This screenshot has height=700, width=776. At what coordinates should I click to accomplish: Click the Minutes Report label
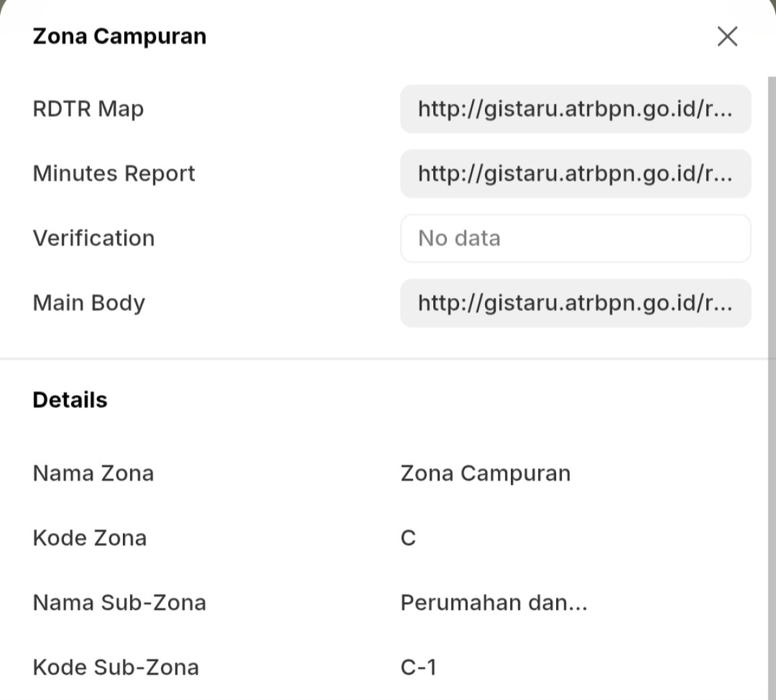pos(114,173)
